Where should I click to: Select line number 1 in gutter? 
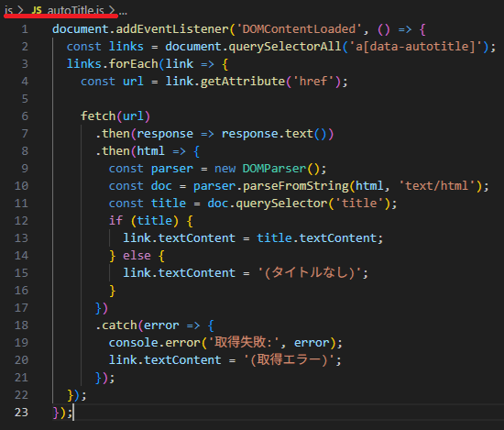[x=25, y=29]
